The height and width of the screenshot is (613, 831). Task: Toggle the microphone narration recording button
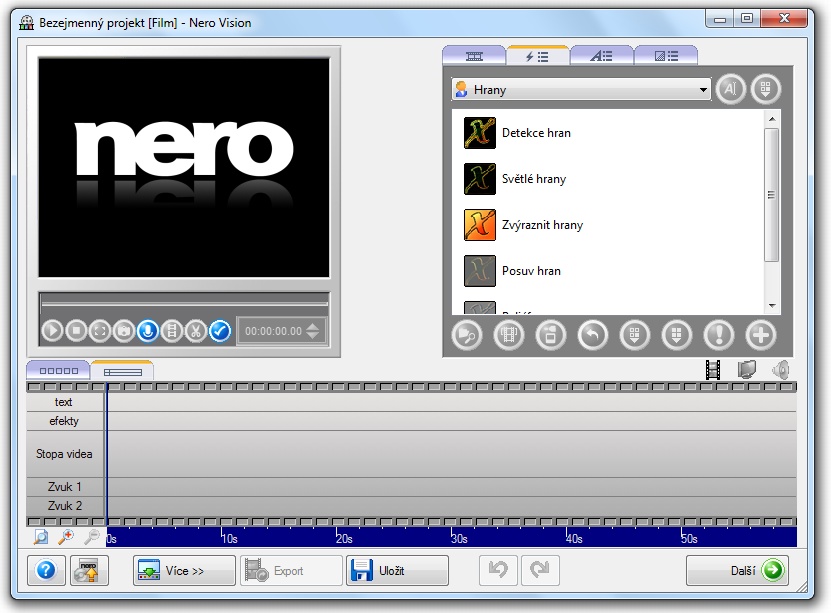[x=148, y=331]
